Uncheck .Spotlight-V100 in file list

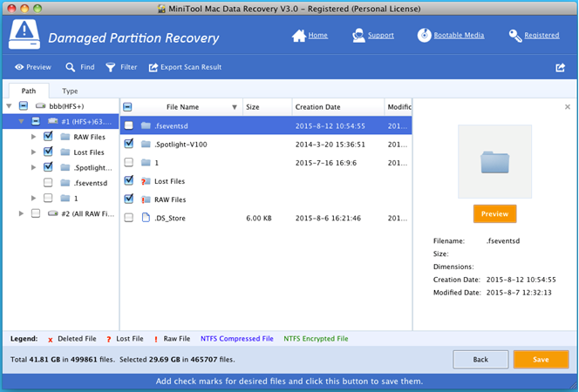pyautogui.click(x=128, y=144)
